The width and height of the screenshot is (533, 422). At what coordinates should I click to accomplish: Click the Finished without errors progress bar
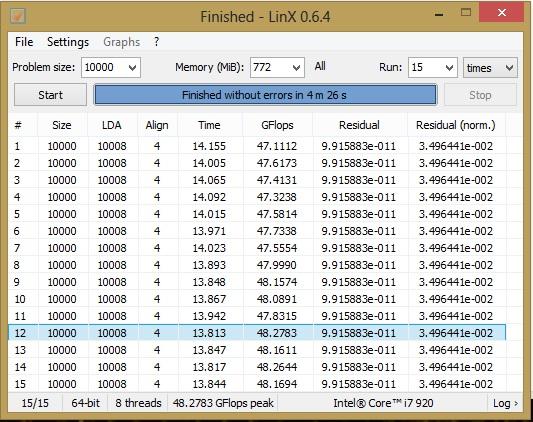click(x=265, y=95)
